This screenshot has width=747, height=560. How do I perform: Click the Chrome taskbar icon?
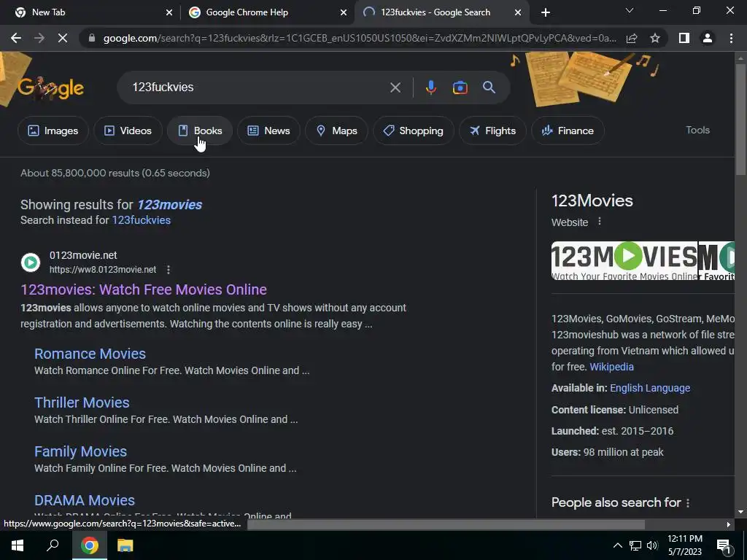89,545
